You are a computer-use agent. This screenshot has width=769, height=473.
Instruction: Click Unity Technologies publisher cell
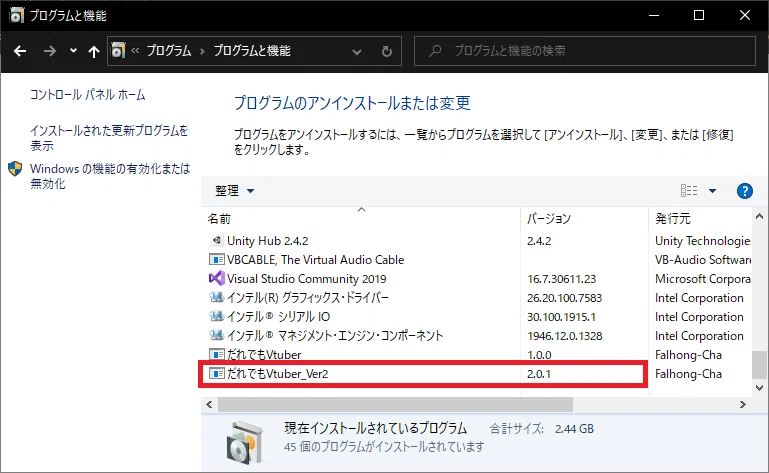(x=702, y=241)
